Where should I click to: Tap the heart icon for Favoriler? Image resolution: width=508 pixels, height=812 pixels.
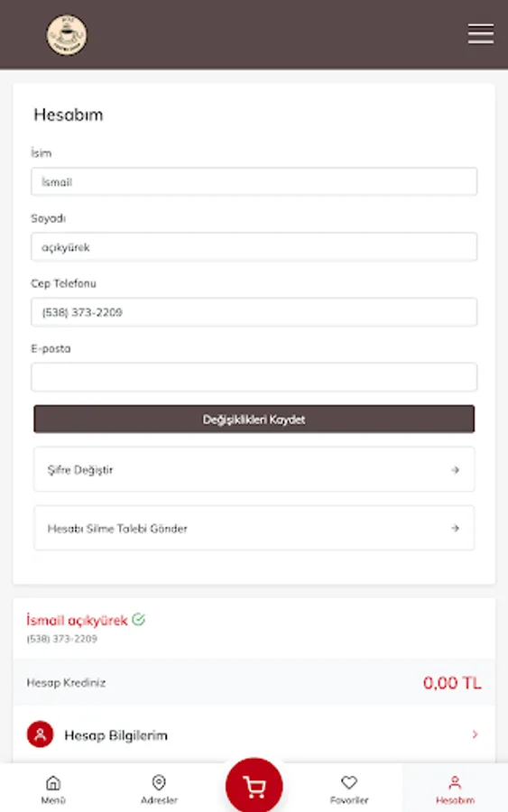[349, 782]
